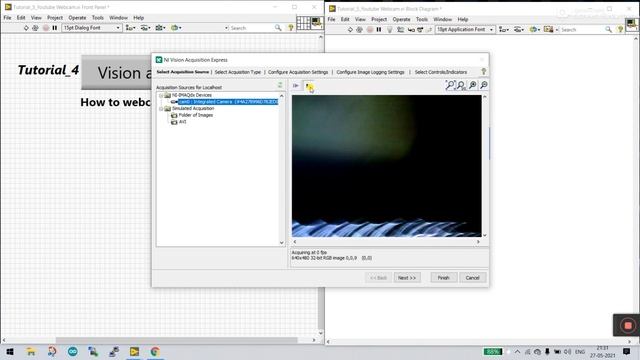Click the Select Acquisition Source tab
Viewport: 640px width, 360px height.
183,72
